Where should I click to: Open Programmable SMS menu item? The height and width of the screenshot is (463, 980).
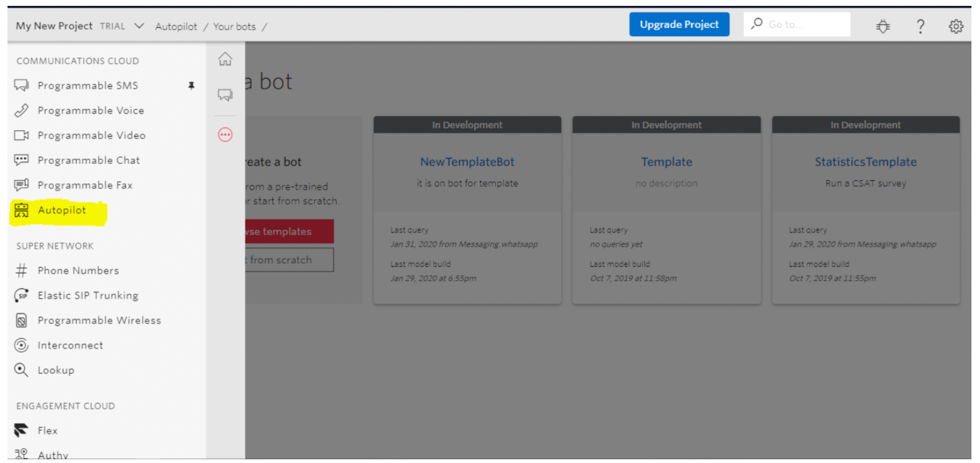click(x=88, y=86)
